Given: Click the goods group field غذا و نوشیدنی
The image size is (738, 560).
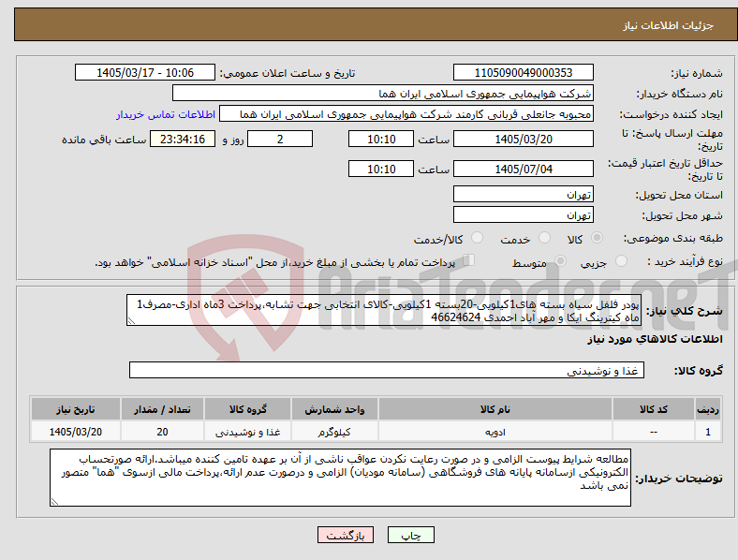Looking at the screenshot, I should 387,370.
